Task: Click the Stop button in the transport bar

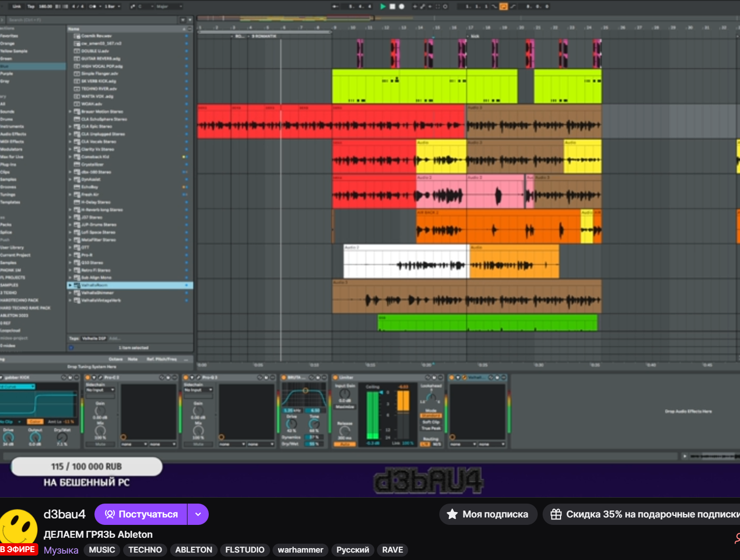Action: tap(392, 6)
